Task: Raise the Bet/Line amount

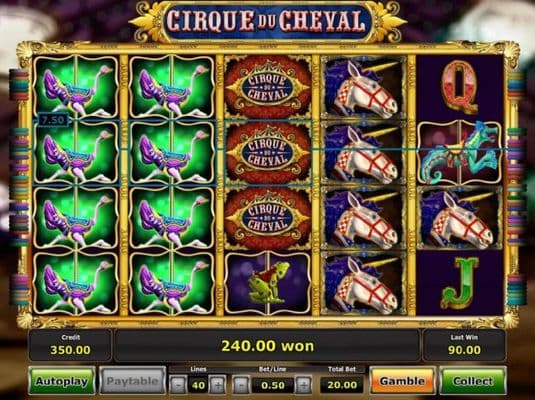Action: point(303,385)
